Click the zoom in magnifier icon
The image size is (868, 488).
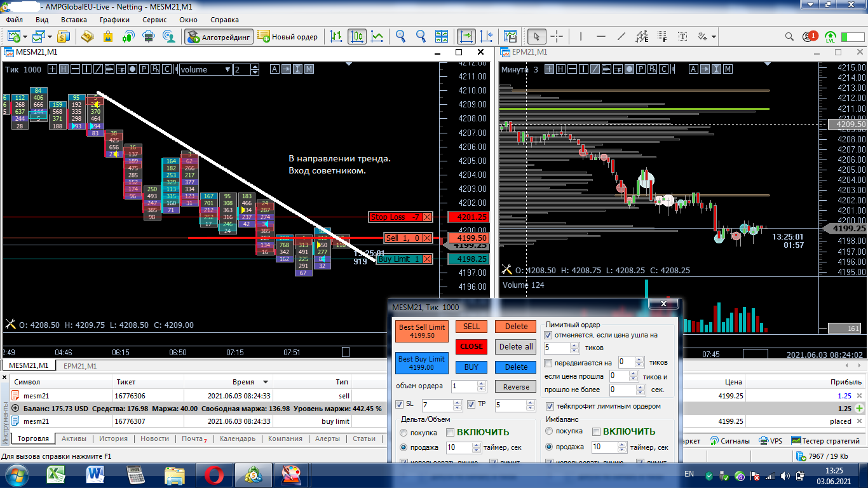point(401,37)
